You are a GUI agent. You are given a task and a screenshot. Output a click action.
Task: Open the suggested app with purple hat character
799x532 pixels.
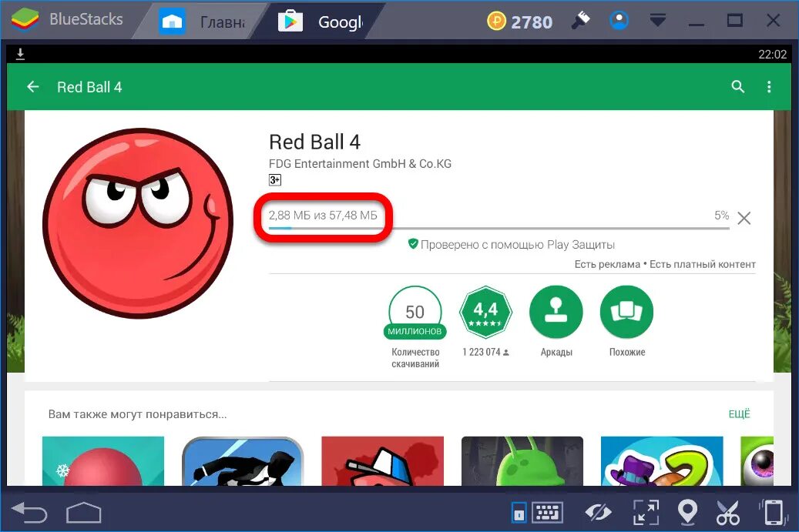point(662,460)
